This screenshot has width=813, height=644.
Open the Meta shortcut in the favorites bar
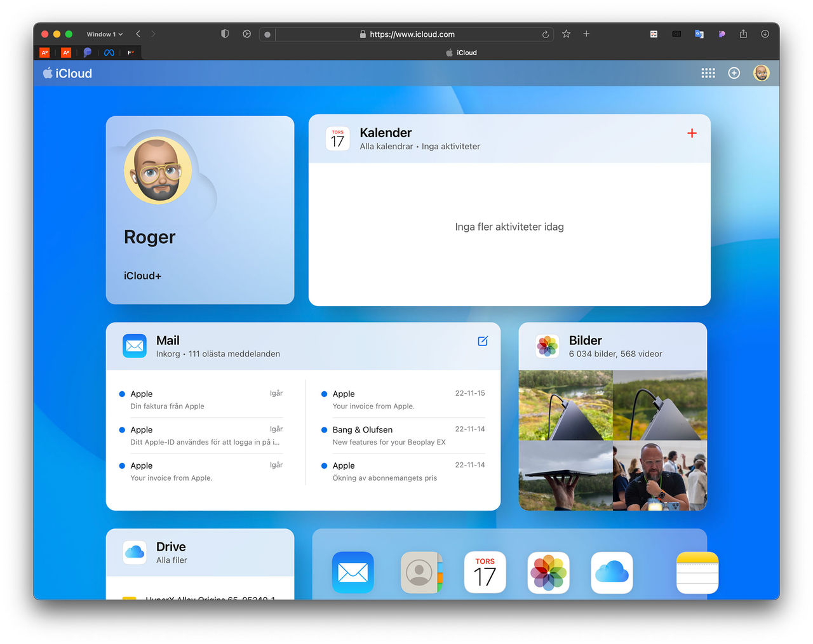[x=109, y=52]
